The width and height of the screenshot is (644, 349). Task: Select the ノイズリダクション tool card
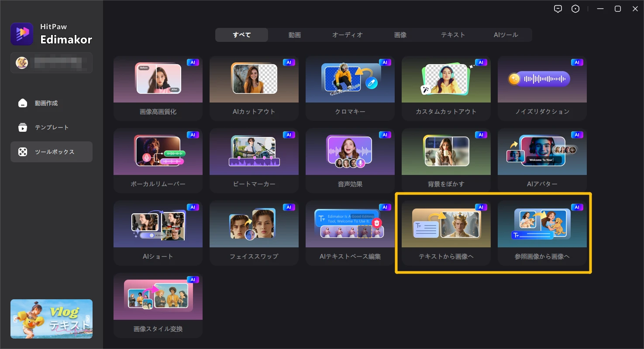(542, 88)
